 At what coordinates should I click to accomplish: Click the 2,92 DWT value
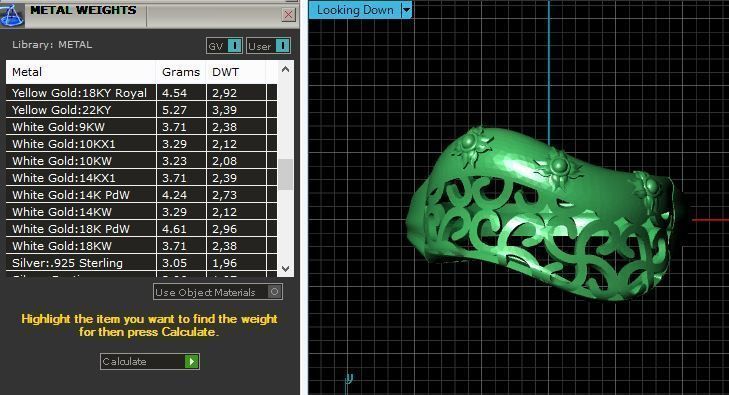coord(225,93)
